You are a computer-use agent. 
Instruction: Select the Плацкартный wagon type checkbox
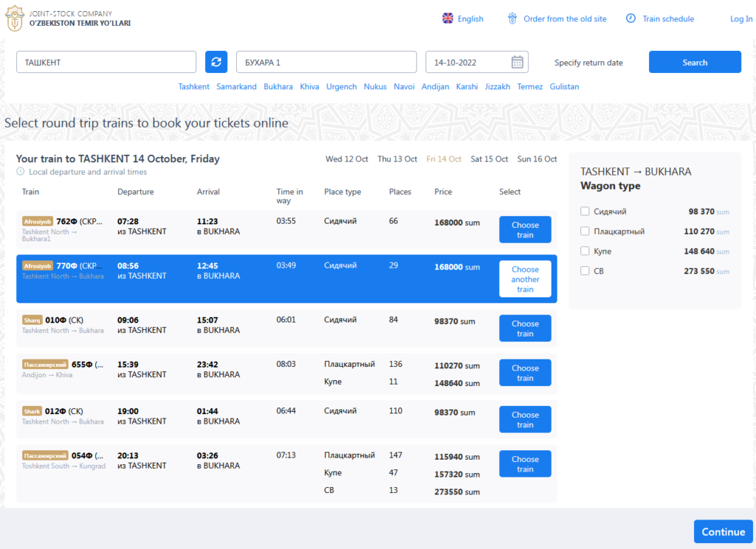[x=584, y=231]
